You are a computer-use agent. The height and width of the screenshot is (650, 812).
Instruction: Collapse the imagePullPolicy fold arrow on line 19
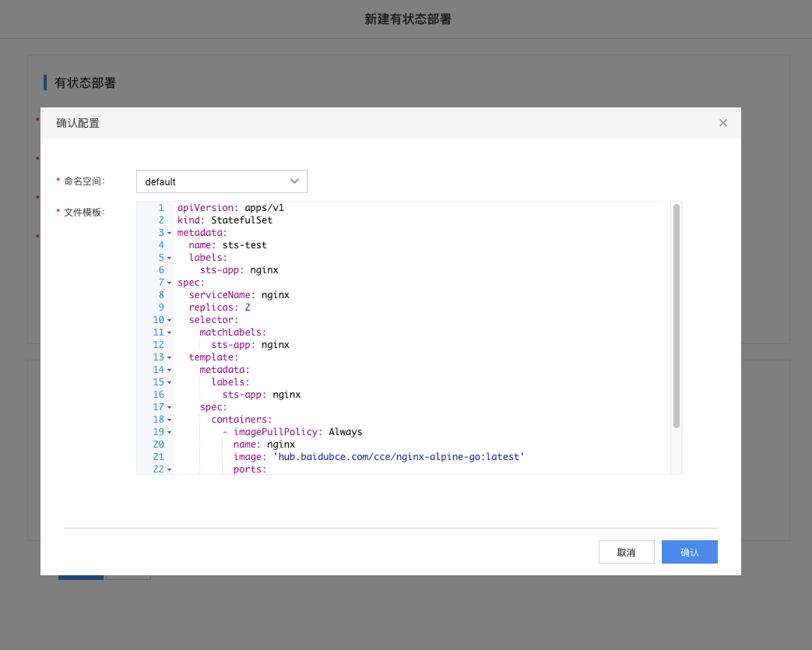coord(170,432)
